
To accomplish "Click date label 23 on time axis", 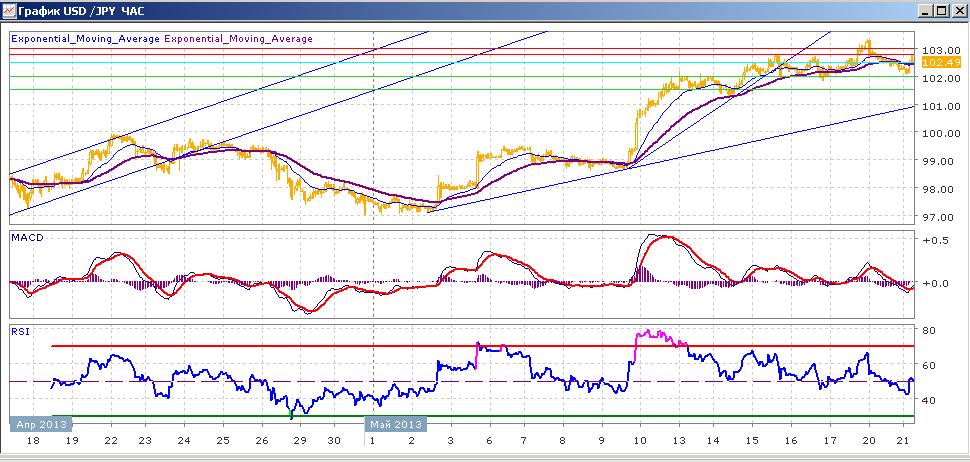I will pos(145,441).
